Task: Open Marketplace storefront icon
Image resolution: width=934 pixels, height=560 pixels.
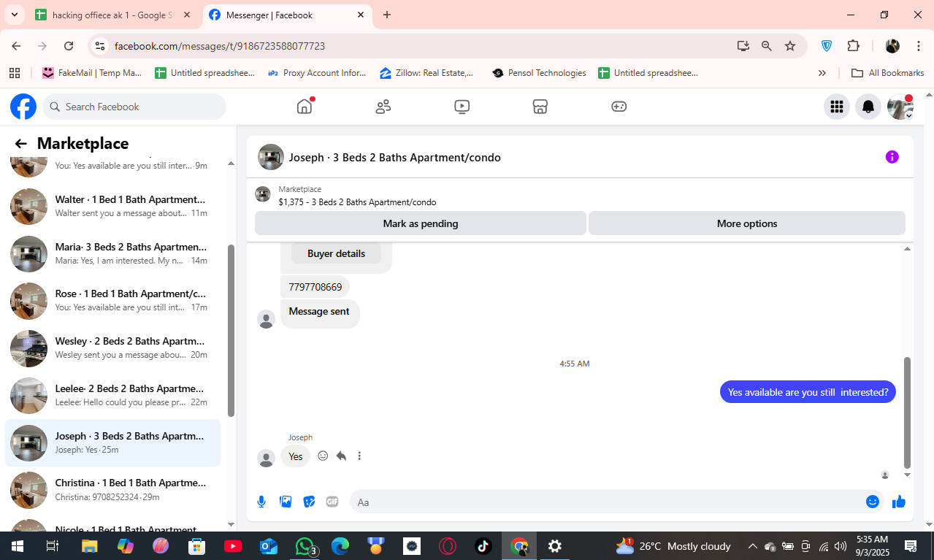Action: click(x=540, y=107)
